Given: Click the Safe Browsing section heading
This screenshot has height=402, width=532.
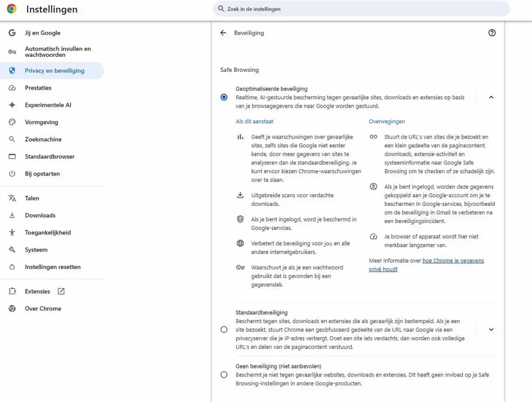Looking at the screenshot, I should pyautogui.click(x=239, y=70).
